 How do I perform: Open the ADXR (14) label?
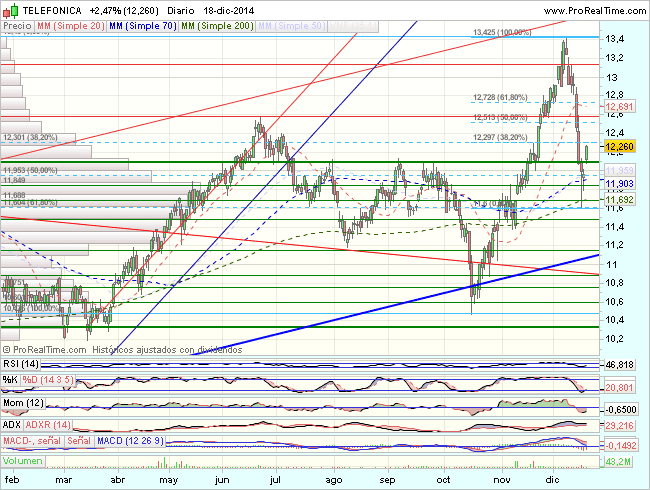tap(48, 425)
